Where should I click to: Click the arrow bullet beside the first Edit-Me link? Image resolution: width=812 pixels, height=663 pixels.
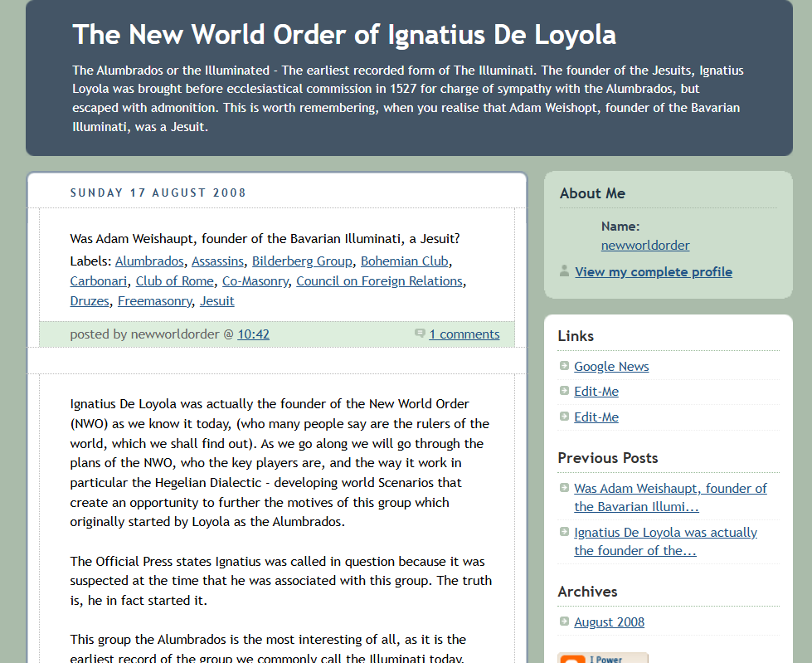click(x=565, y=391)
